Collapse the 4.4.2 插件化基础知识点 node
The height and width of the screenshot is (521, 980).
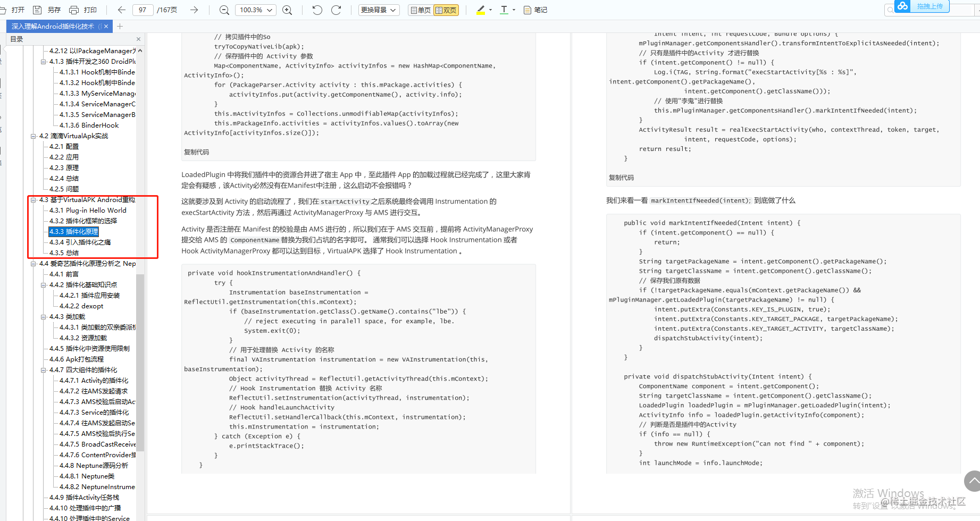[x=44, y=285]
